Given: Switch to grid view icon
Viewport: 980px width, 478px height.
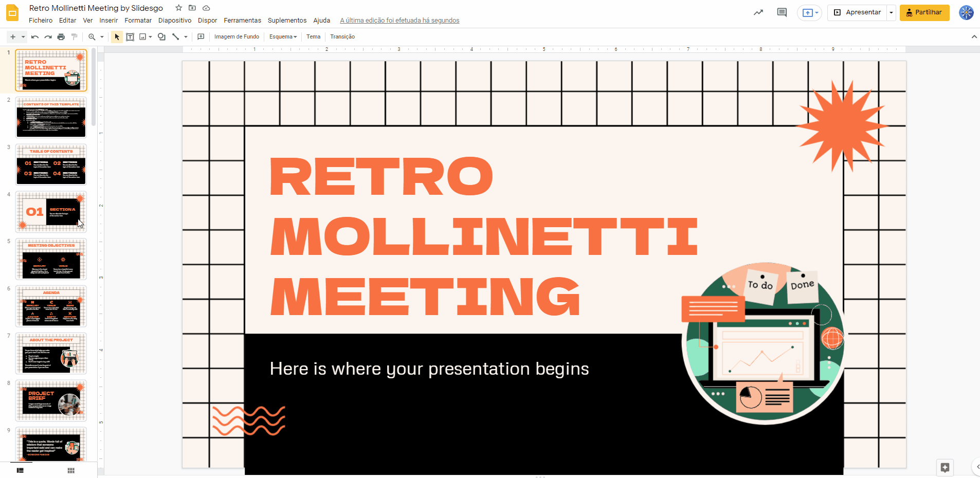Looking at the screenshot, I should 71,470.
